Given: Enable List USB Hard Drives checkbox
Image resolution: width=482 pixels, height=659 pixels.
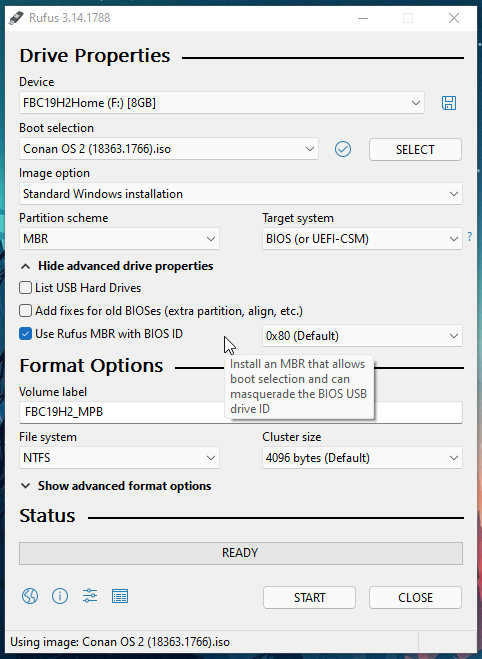Looking at the screenshot, I should (x=25, y=288).
